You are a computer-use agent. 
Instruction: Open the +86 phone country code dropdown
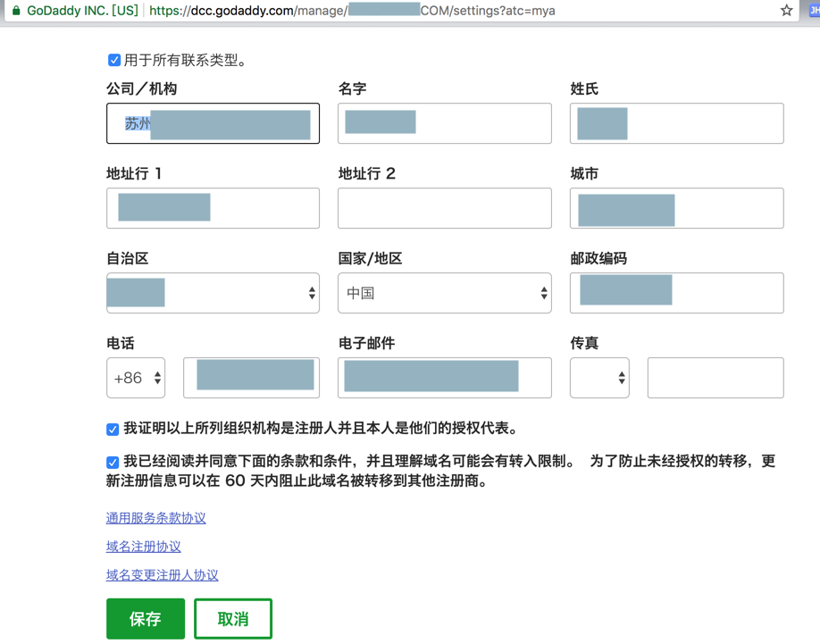[x=136, y=378]
